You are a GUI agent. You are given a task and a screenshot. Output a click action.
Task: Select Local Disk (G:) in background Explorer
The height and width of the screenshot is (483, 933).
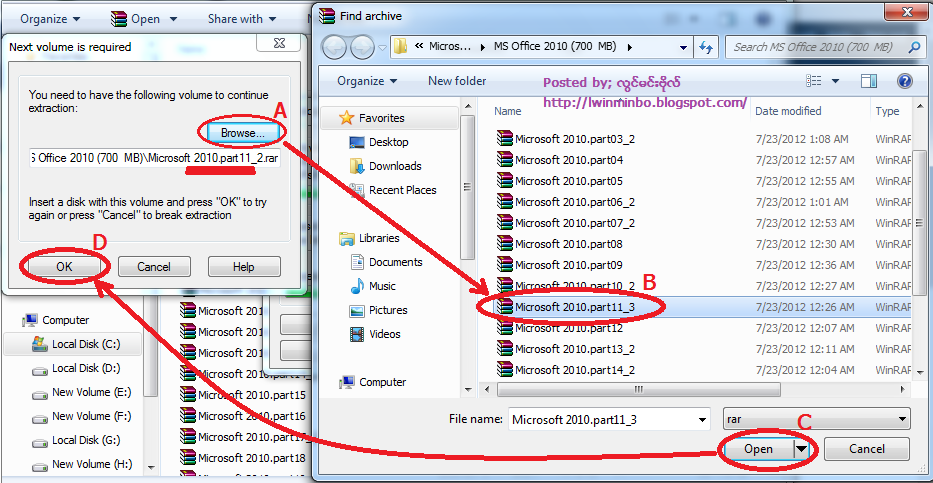tap(86, 440)
